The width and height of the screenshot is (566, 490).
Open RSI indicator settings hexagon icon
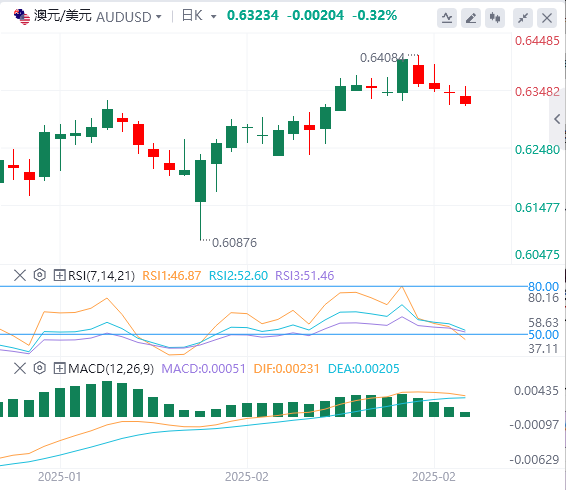[x=39, y=275]
